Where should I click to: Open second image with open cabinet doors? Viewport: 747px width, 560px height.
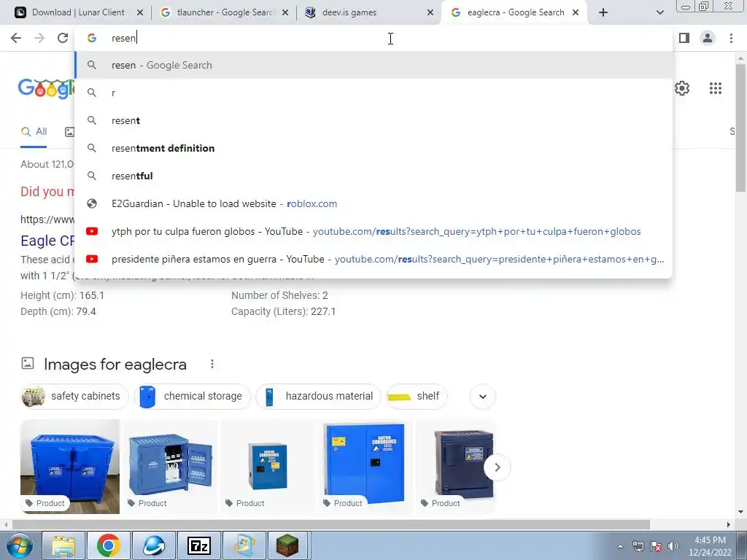[x=170, y=466]
